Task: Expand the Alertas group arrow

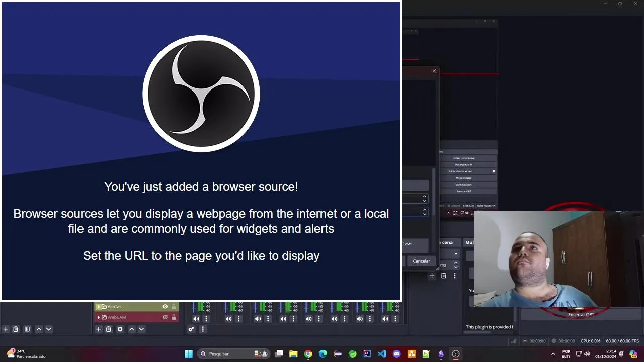Action: (99, 306)
